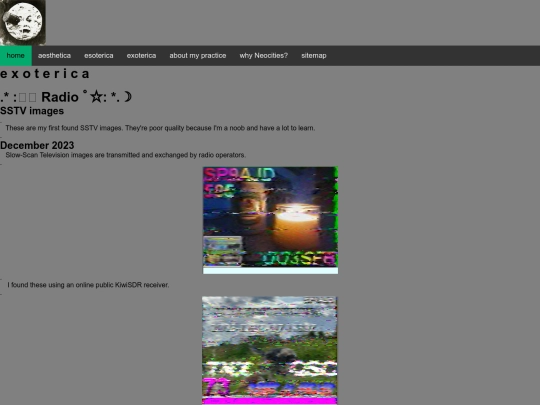540x405 pixels.
Task: Visit the why Neocities? page
Action: 264,55
